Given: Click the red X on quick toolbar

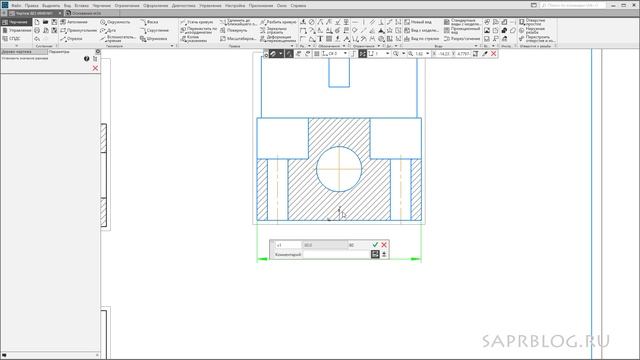Looking at the screenshot, I should [x=493, y=53].
